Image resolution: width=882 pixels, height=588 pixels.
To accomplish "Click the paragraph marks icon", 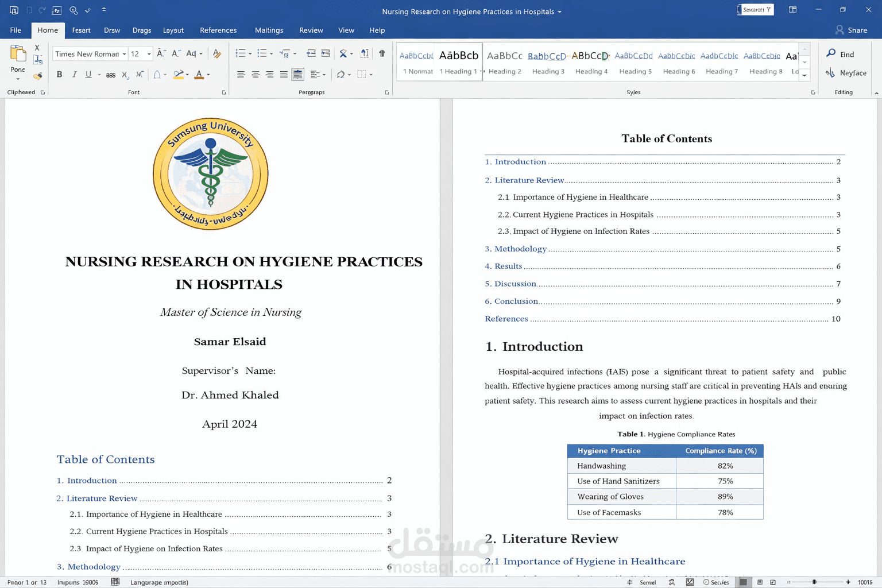I will [382, 53].
